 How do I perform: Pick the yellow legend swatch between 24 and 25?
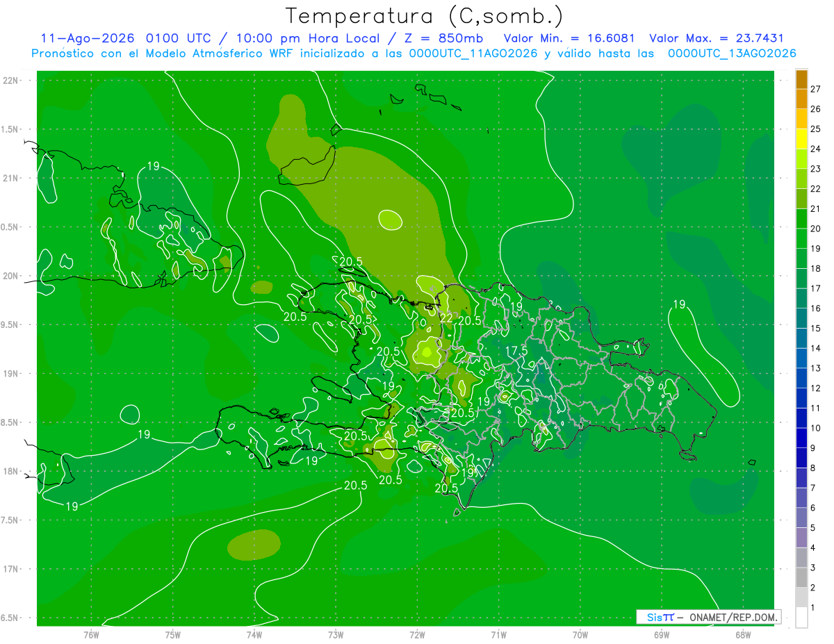coord(801,139)
